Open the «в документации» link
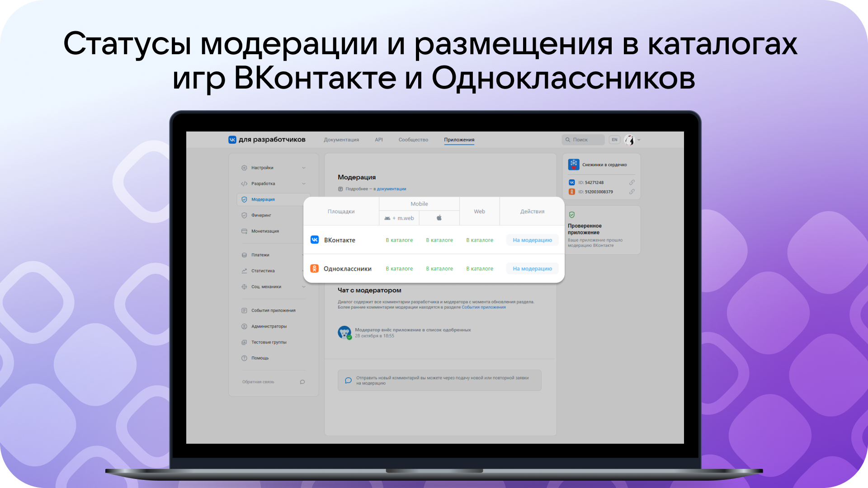This screenshot has width=868, height=488. (391, 189)
